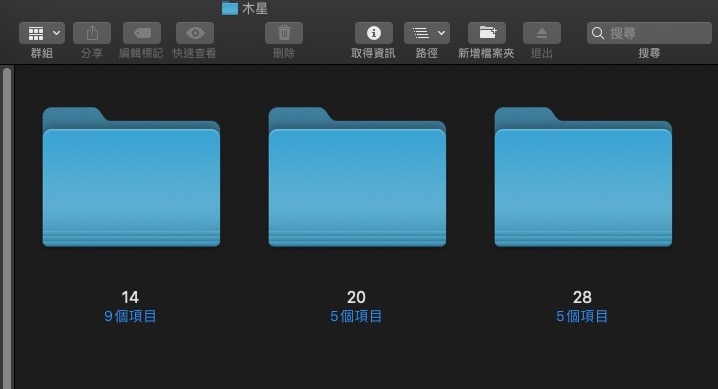
Task: Click the 取得資訊 toolbar label
Action: 373,53
